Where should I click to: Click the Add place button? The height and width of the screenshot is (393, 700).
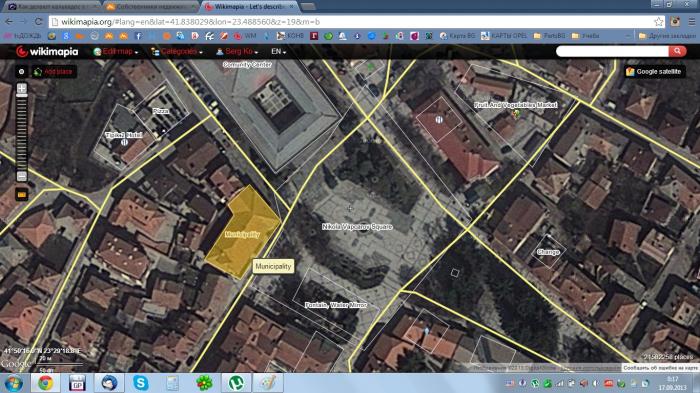(x=54, y=71)
